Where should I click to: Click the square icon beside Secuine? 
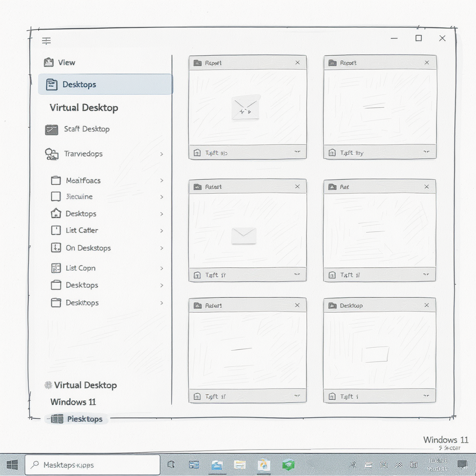[x=56, y=197]
